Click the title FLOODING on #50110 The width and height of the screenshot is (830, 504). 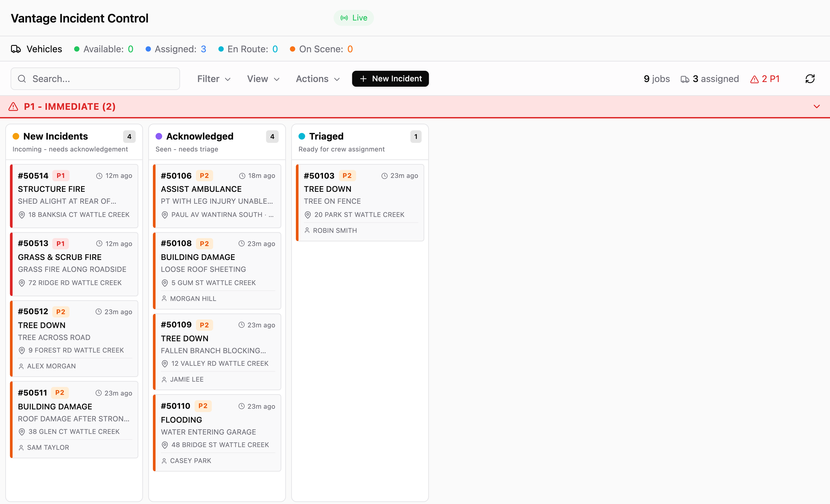pos(181,420)
